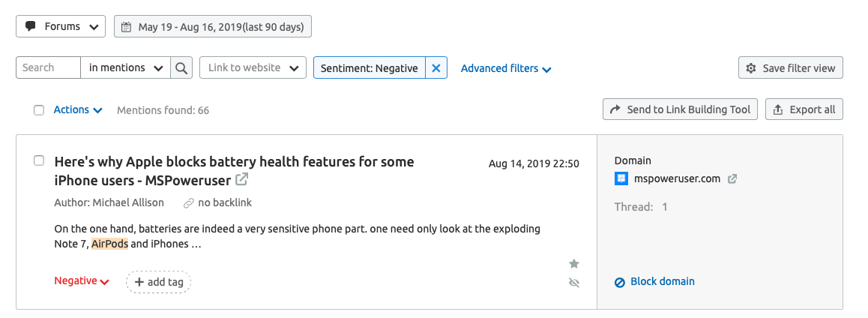Click Send to Link Building Tool
Screen dimensions: 868x318
[x=681, y=109]
